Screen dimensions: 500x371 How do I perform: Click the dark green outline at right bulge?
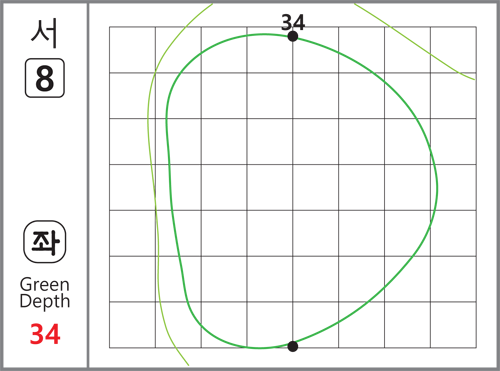point(437,188)
